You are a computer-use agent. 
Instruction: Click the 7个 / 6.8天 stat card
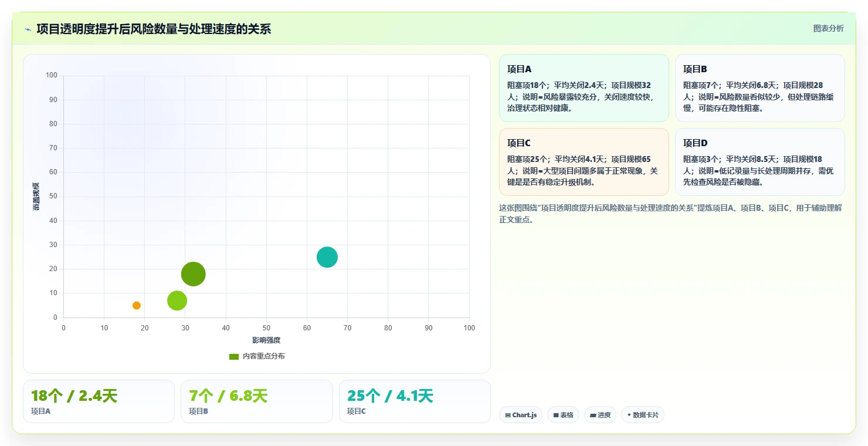coord(257,401)
